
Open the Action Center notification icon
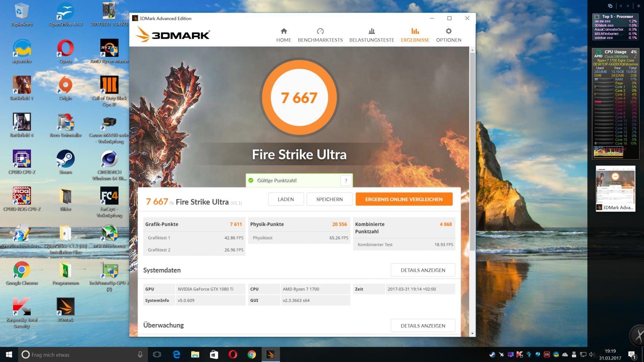coord(632,354)
